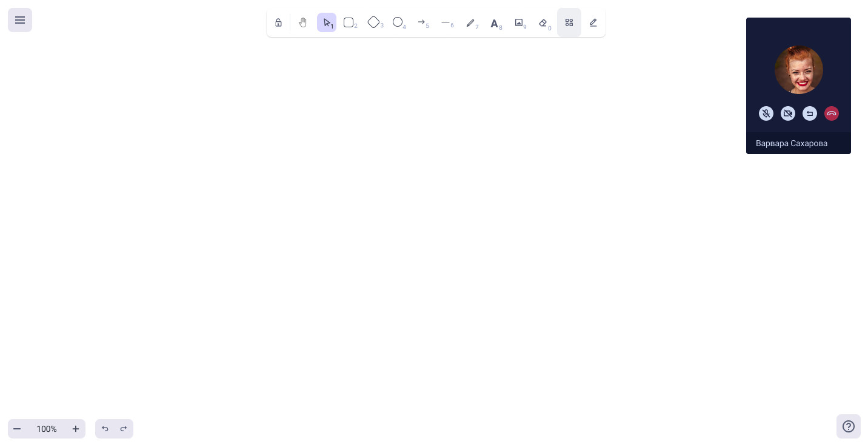Toggle the keep-tool-active lock
This screenshot has width=868, height=447.
point(278,22)
